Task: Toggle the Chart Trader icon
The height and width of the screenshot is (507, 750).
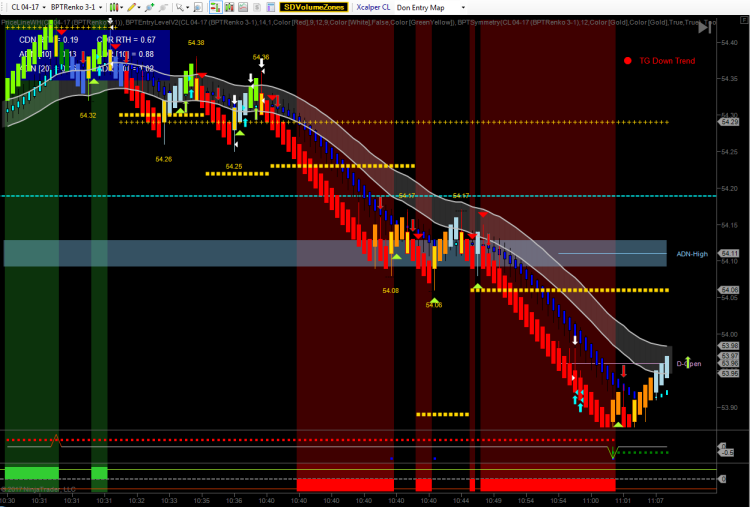Action: point(215,7)
